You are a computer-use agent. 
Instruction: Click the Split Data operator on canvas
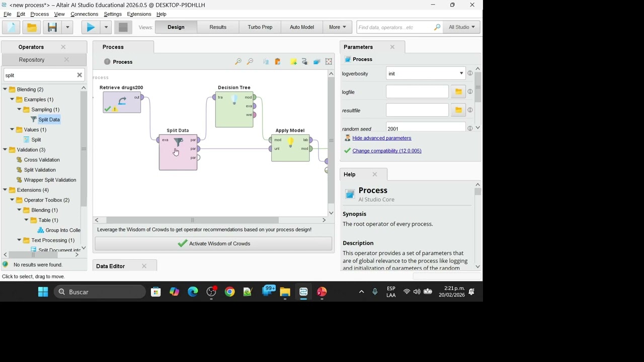coord(178,152)
